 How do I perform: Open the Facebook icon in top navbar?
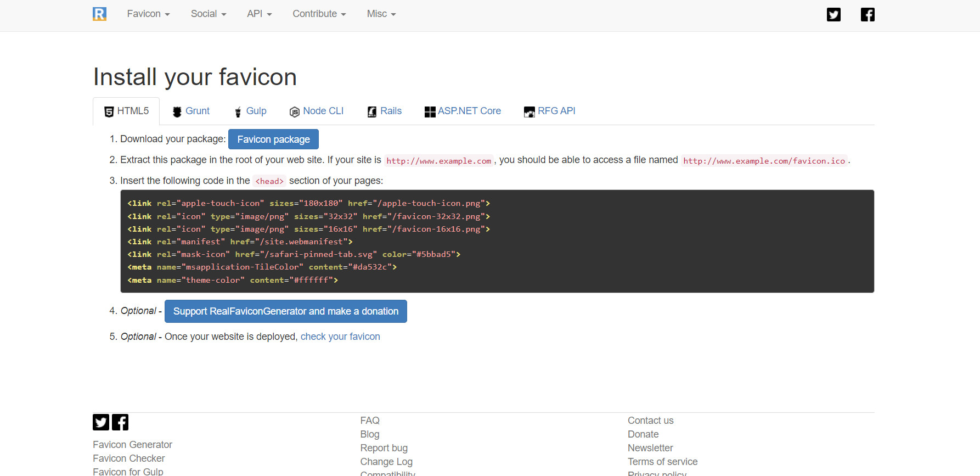click(x=868, y=14)
